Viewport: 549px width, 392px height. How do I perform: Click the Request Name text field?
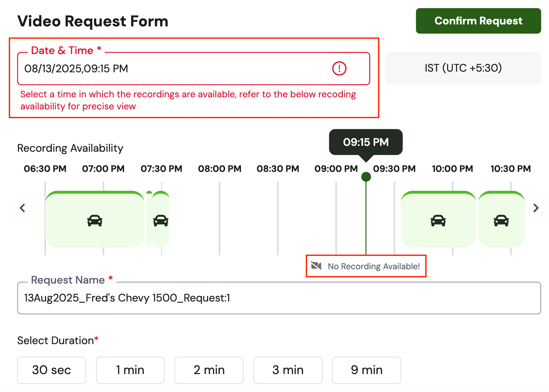coord(279,298)
